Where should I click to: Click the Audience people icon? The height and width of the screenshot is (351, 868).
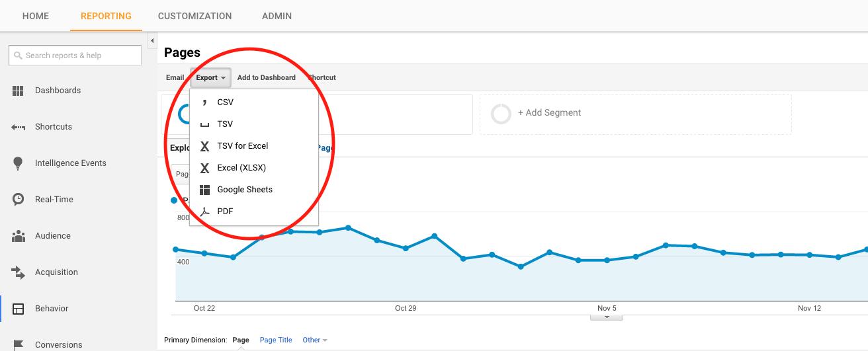pyautogui.click(x=19, y=236)
